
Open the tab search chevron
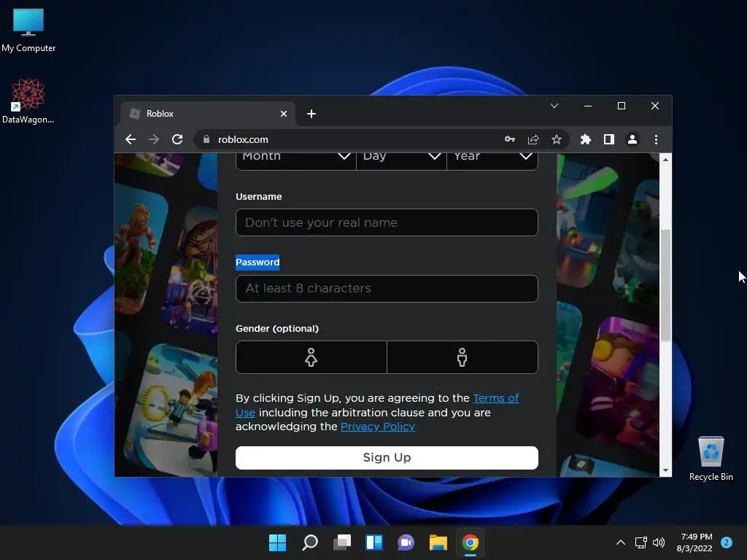[554, 106]
